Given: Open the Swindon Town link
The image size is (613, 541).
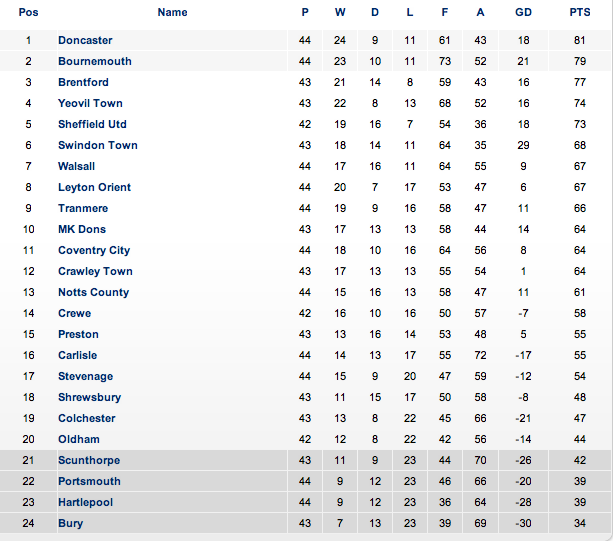Looking at the screenshot, I should click(97, 145).
